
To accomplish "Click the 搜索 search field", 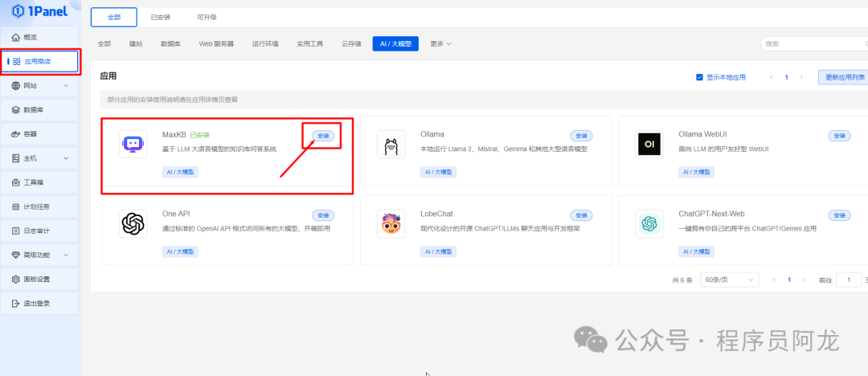I will (813, 43).
